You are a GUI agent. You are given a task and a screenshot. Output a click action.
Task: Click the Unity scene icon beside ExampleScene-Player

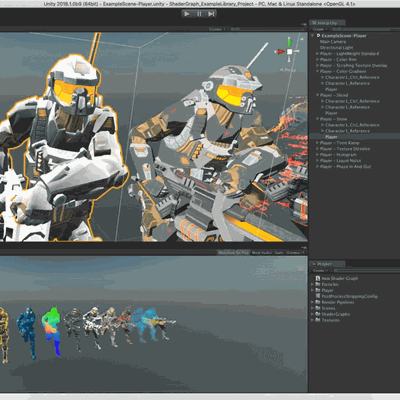(x=318, y=35)
